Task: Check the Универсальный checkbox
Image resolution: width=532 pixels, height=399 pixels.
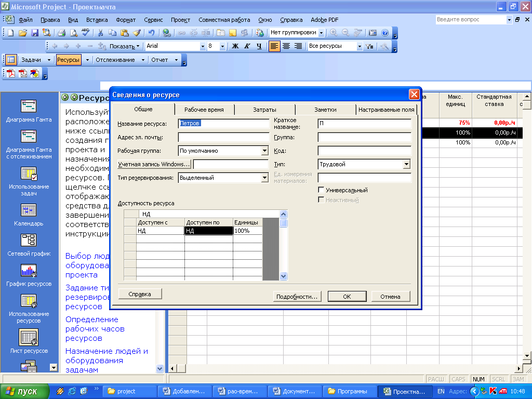Action: [321, 190]
